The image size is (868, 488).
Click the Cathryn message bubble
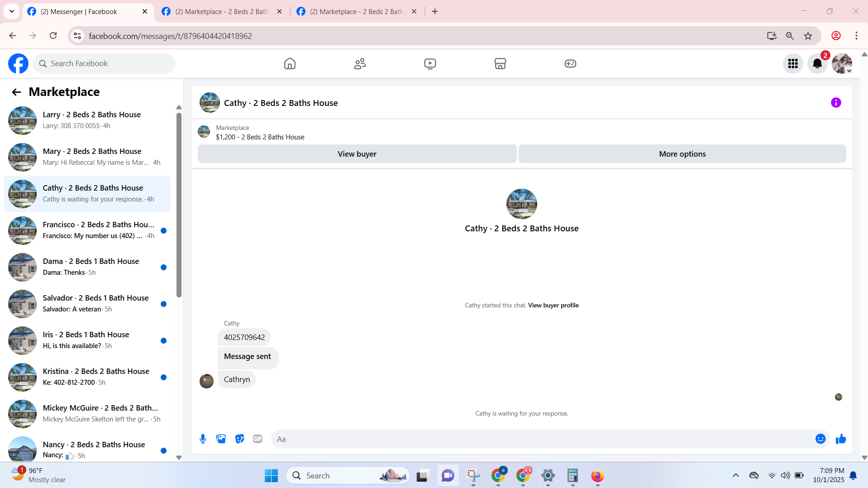(237, 379)
